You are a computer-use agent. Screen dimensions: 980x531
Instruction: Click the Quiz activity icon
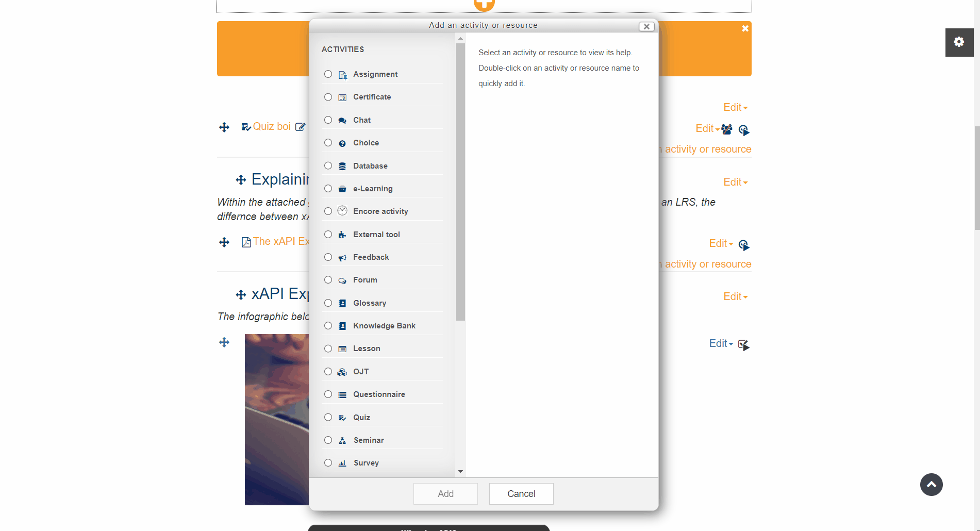point(342,417)
